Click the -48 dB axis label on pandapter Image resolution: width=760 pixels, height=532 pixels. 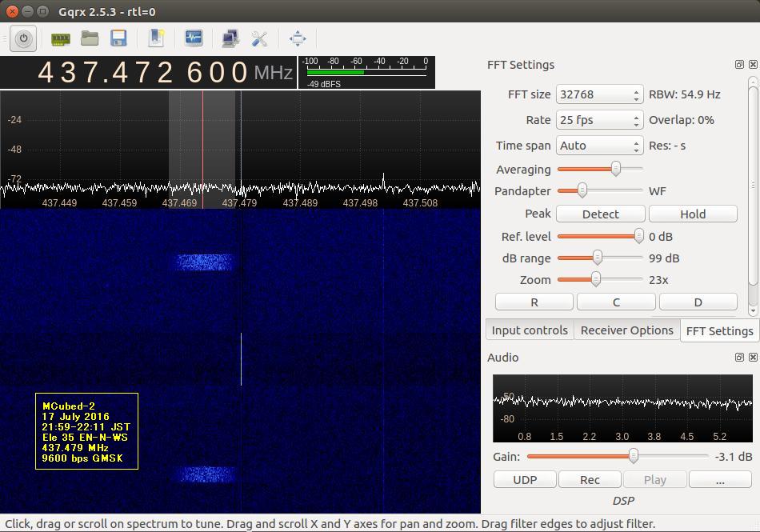tap(14, 150)
